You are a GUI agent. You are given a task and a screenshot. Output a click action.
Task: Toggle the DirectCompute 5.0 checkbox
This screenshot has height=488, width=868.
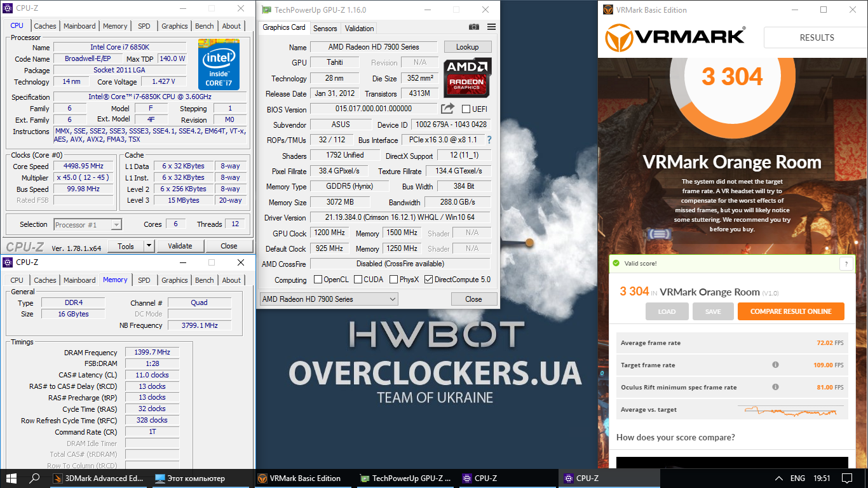(x=428, y=280)
